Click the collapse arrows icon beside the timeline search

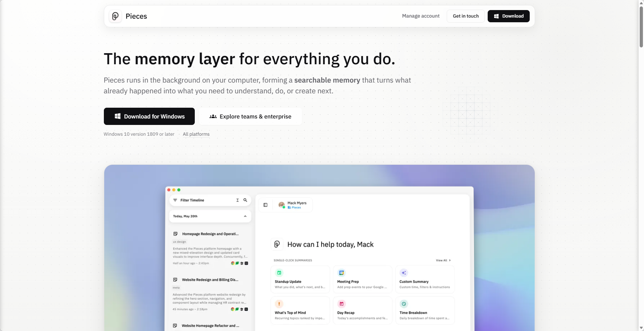coord(238,200)
